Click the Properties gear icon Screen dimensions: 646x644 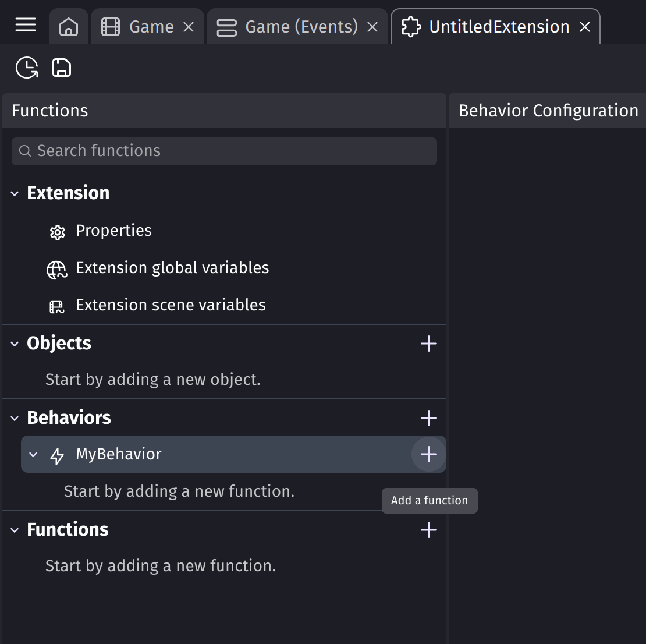pyautogui.click(x=57, y=232)
